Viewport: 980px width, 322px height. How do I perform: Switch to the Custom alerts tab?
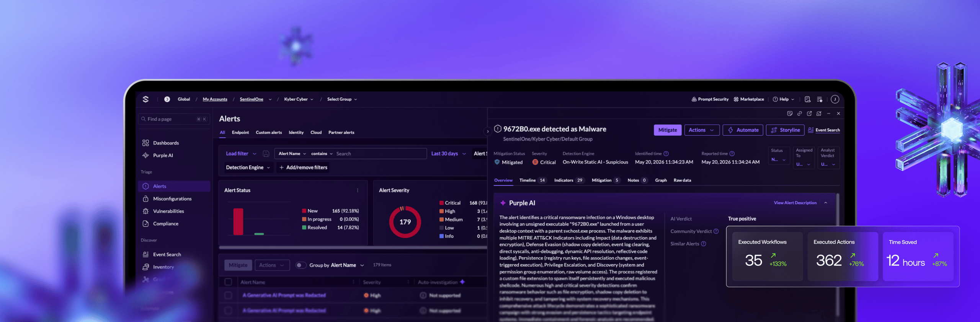click(x=269, y=133)
